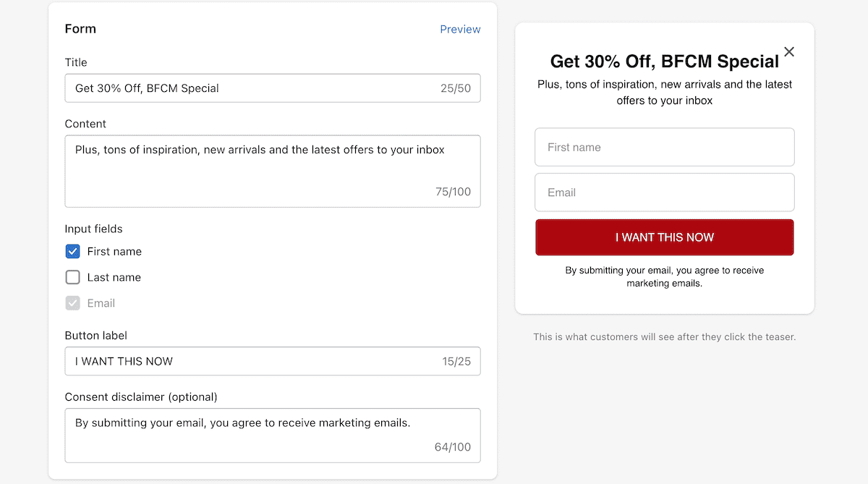Screen dimensions: 868x484
Task: Open the form Preview
Action: click(460, 29)
